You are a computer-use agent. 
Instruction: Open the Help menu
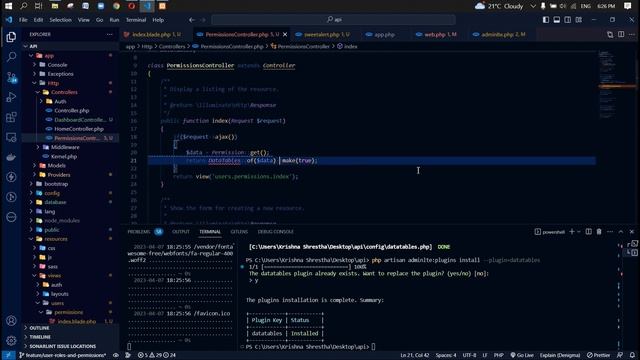158,20
